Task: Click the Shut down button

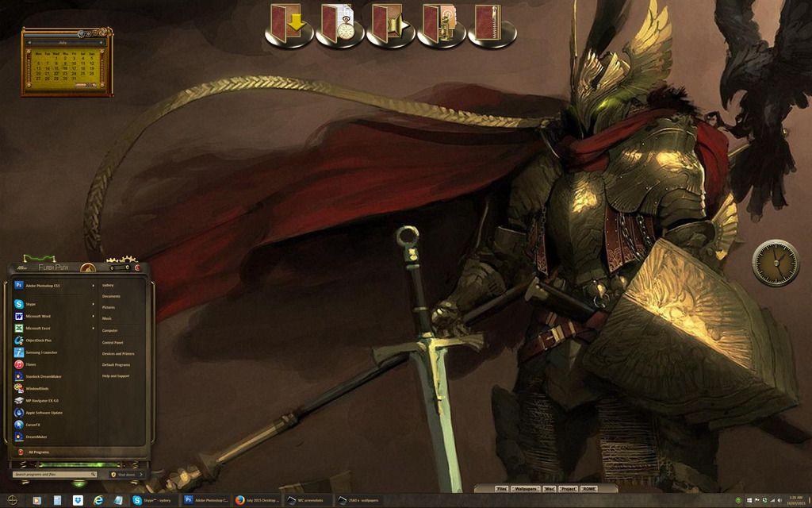Action: [123, 475]
